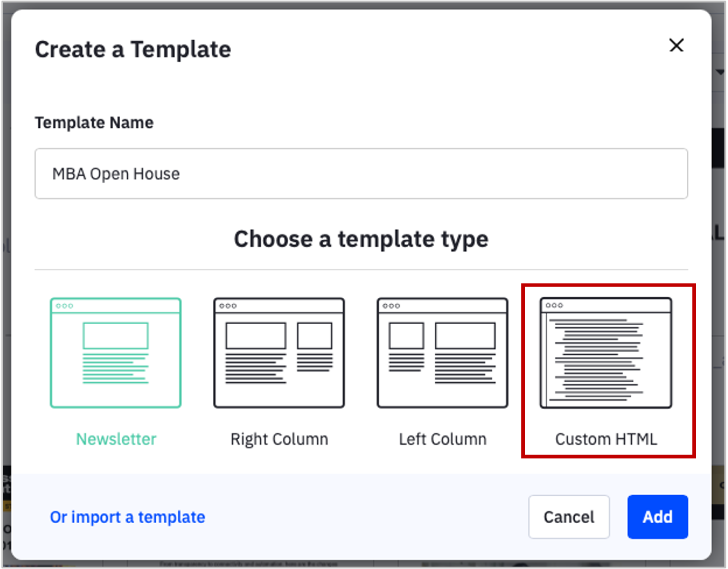Click the Right Column layout preview
728x569 pixels.
coord(279,352)
